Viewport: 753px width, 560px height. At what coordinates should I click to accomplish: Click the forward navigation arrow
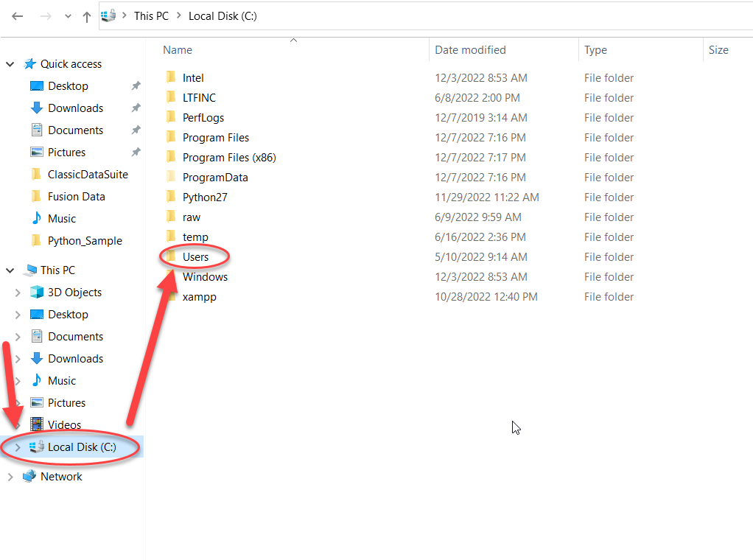pos(46,16)
